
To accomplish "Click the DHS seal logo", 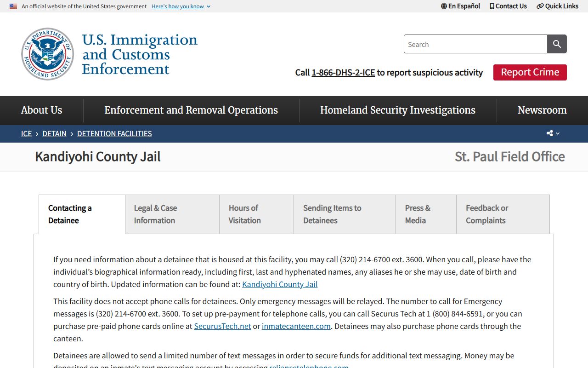I will pyautogui.click(x=47, y=54).
